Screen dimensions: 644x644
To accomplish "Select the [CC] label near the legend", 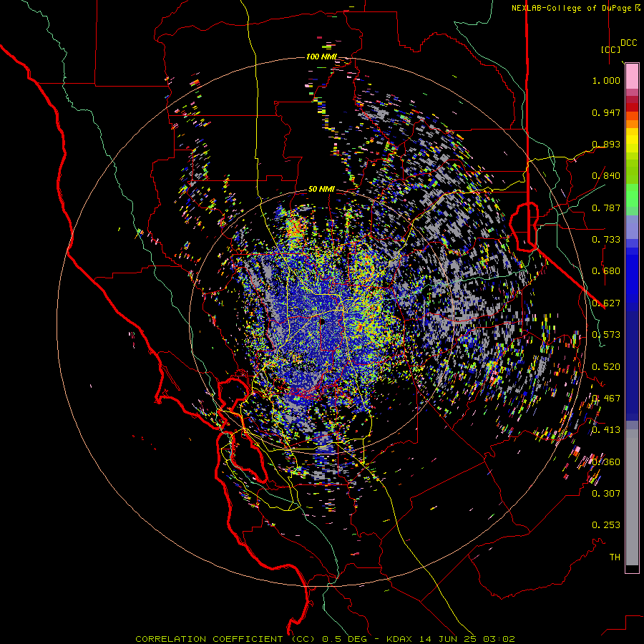I will point(610,49).
